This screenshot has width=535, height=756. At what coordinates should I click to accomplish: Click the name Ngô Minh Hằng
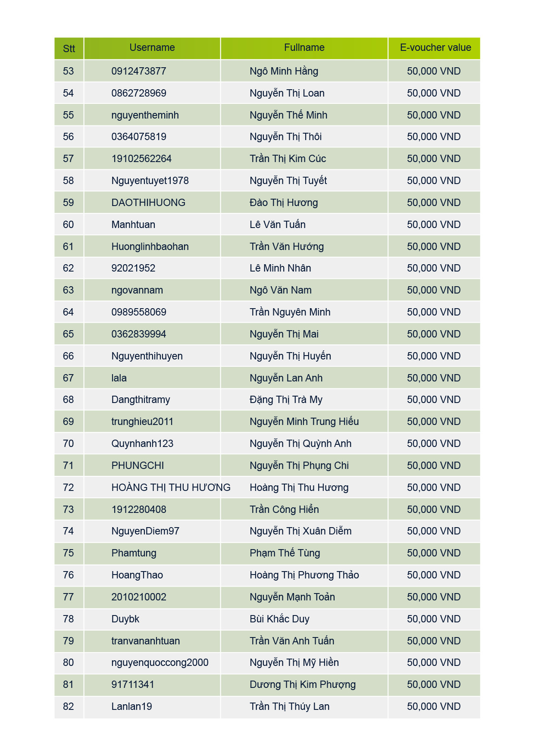[x=284, y=71]
